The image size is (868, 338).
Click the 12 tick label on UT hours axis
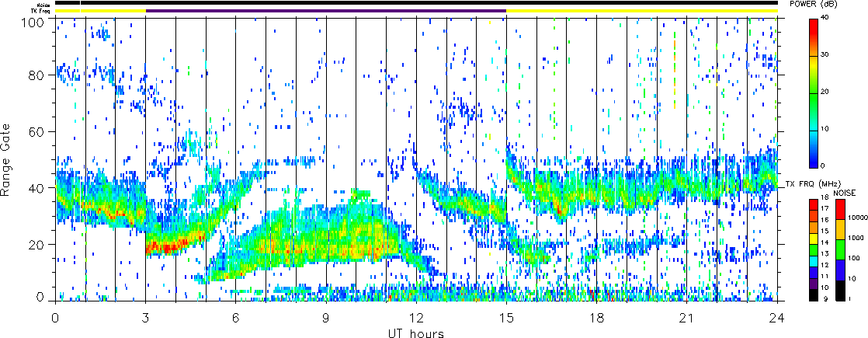pyautogui.click(x=416, y=318)
